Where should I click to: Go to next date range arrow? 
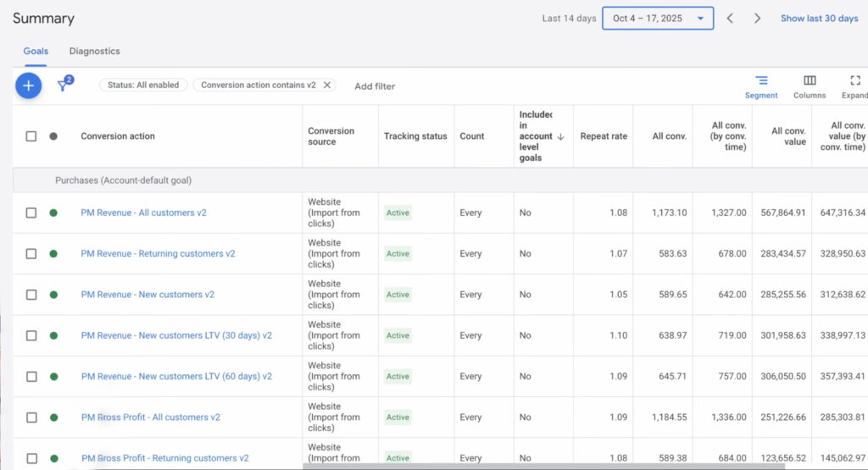tap(757, 19)
